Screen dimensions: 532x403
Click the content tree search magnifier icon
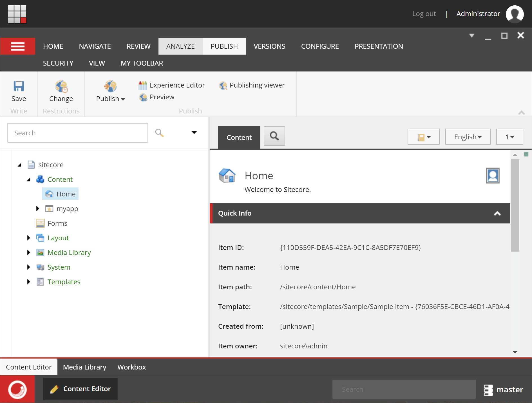coord(159,133)
